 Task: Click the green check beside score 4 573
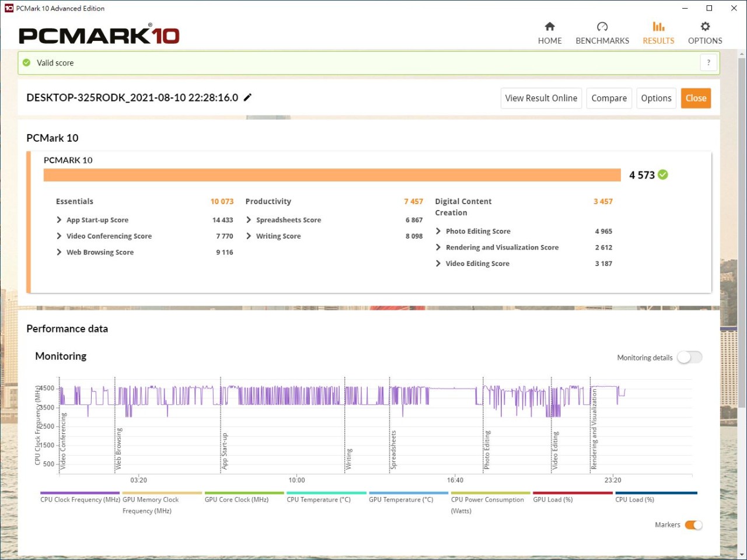(663, 174)
